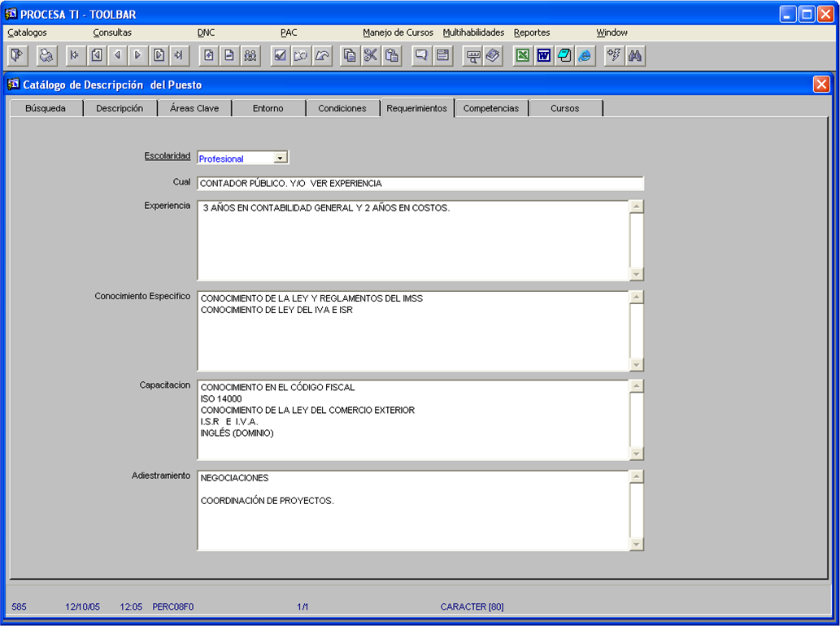The image size is (840, 626).
Task: Click the print toolbar icon
Action: coord(46,55)
